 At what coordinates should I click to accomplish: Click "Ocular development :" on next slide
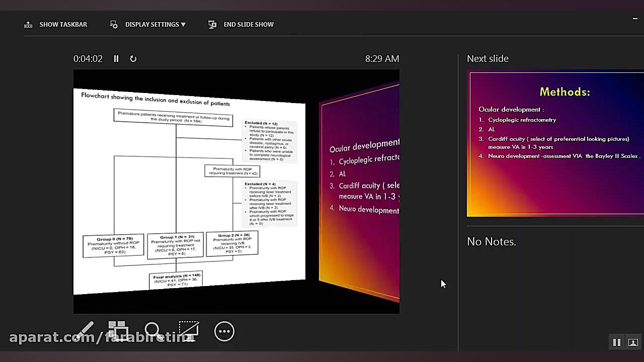[x=511, y=109]
